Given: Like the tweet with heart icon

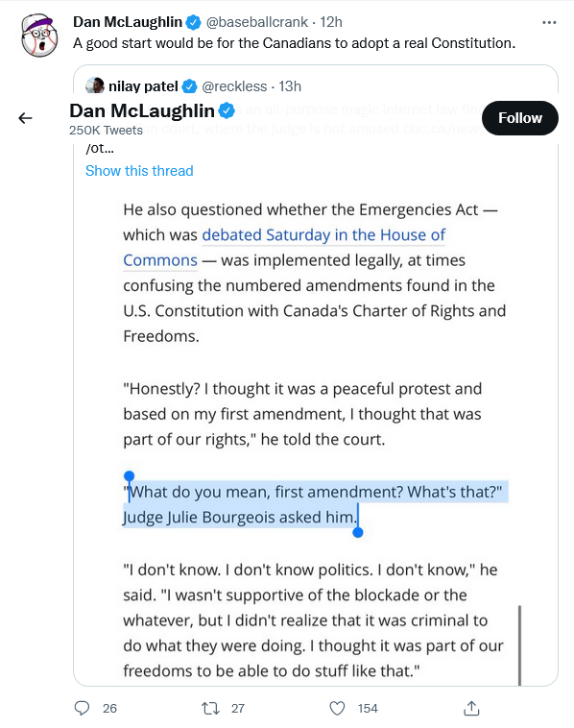Looking at the screenshot, I should (337, 708).
